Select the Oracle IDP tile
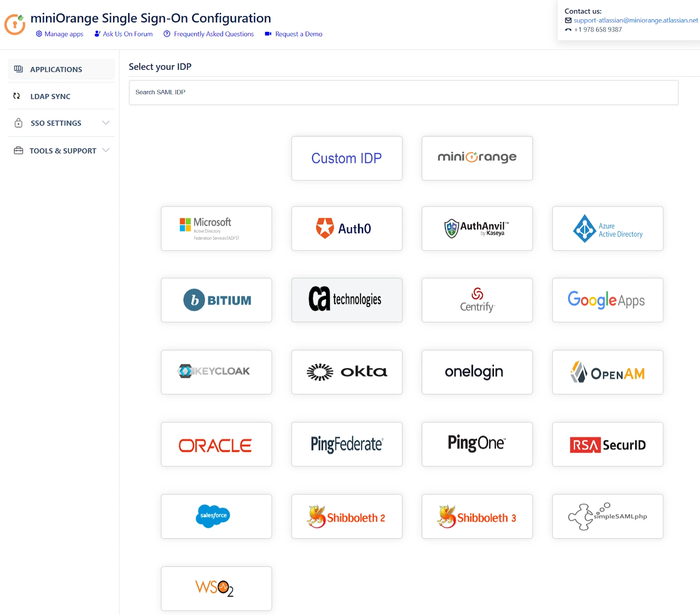The image size is (700, 615). 217,444
